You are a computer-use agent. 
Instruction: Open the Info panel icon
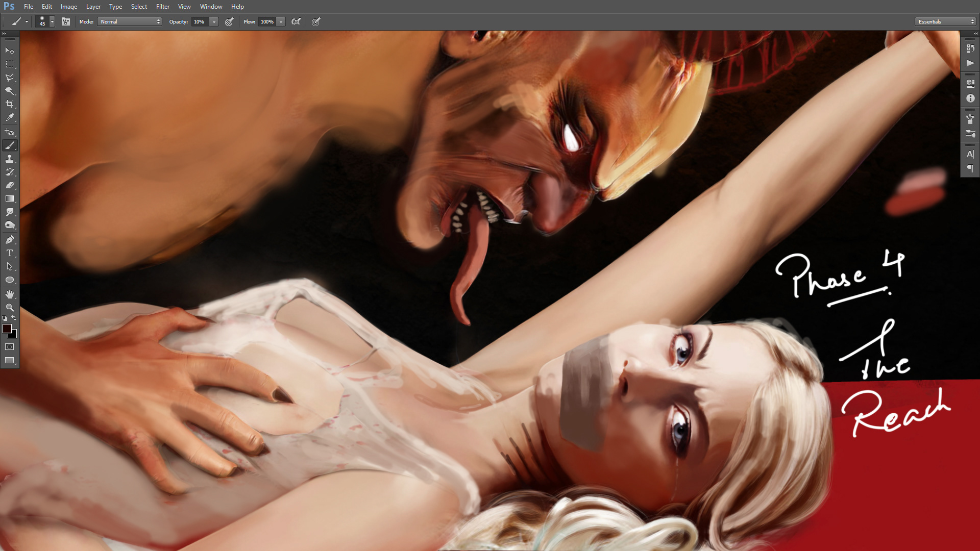pos(970,98)
